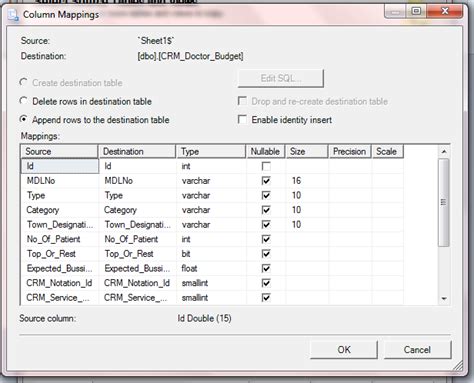Toggle Nullable checkbox for Category row
The height and width of the screenshot is (383, 474).
tap(266, 210)
